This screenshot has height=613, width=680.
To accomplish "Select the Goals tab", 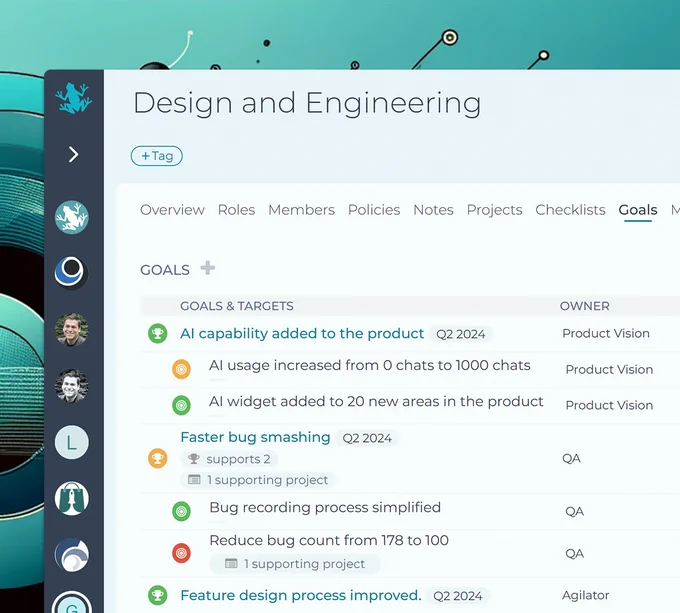I will (638, 210).
